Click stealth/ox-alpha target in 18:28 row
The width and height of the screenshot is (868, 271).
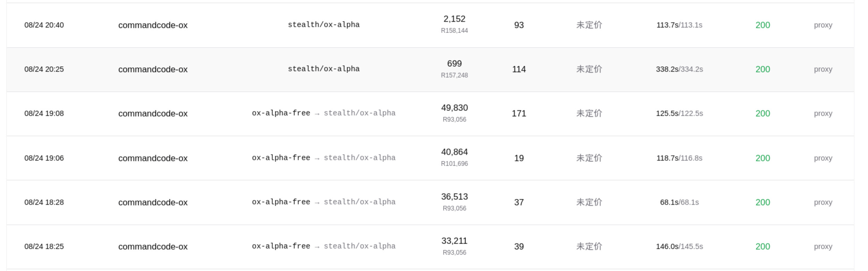[360, 202]
